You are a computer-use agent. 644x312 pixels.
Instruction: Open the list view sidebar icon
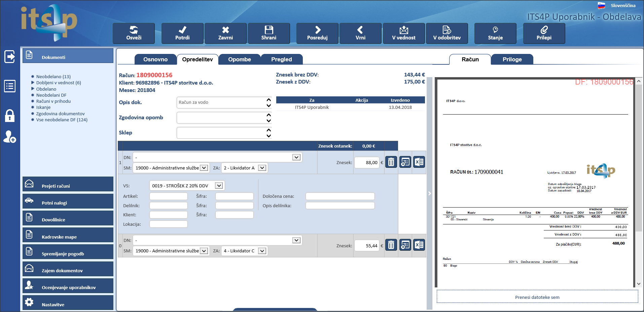(10, 86)
